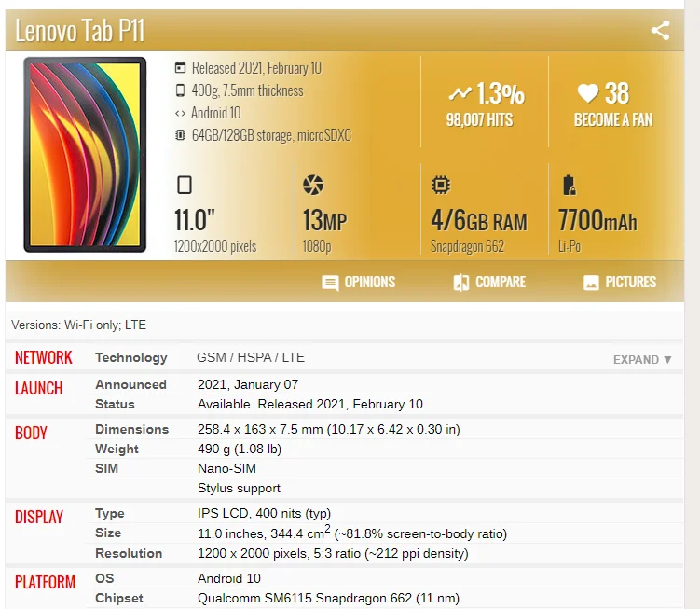700x609 pixels.
Task: Click the Pictures image icon
Action: pyautogui.click(x=591, y=283)
